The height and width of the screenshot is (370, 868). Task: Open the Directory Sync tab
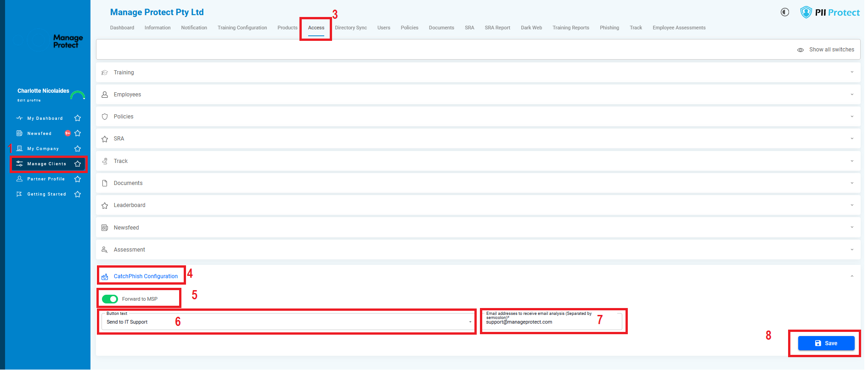351,28
